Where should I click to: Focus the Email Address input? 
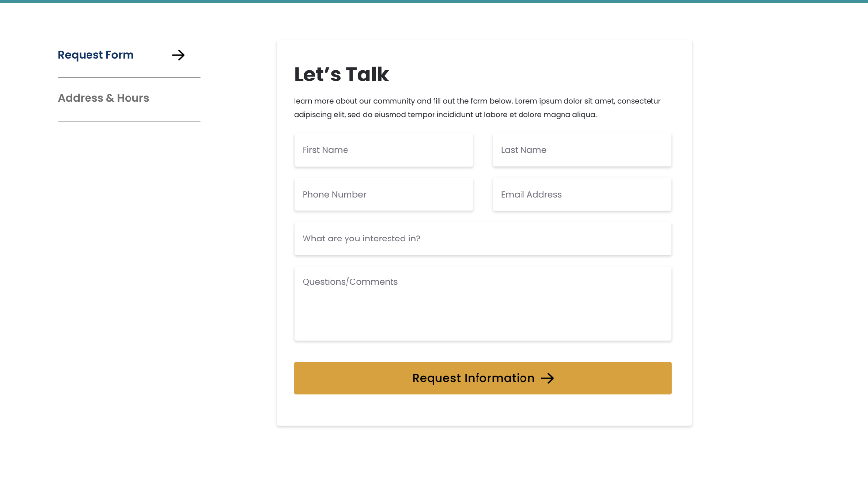(582, 195)
